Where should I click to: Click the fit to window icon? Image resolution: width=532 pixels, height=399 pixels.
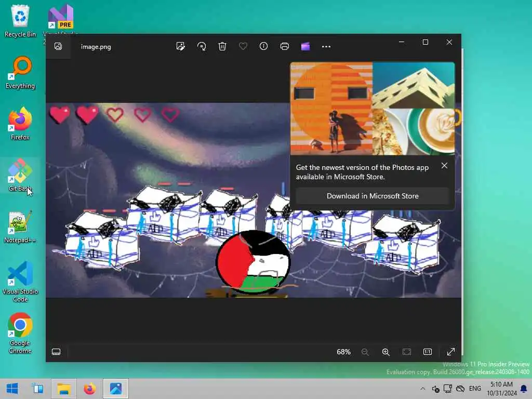[x=407, y=352]
